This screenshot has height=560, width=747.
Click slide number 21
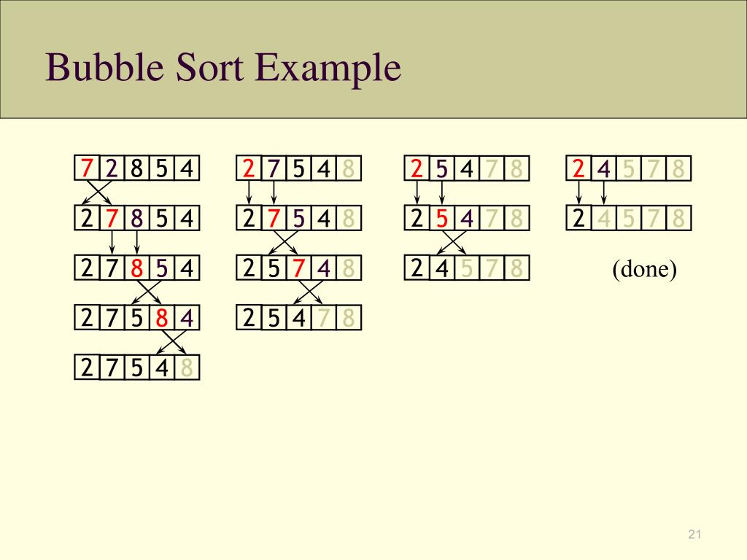point(694,534)
